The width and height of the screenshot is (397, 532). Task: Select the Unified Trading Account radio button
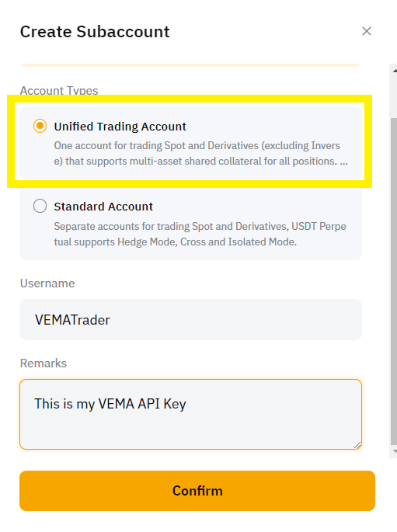point(40,126)
